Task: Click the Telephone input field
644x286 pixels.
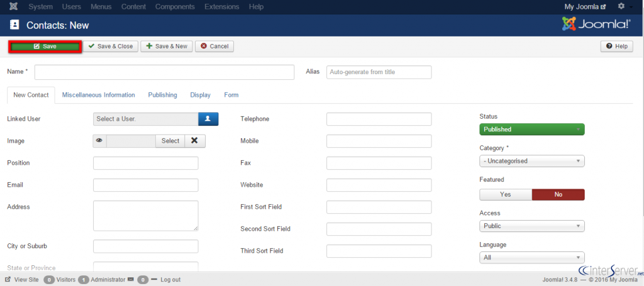Action: [x=379, y=119]
